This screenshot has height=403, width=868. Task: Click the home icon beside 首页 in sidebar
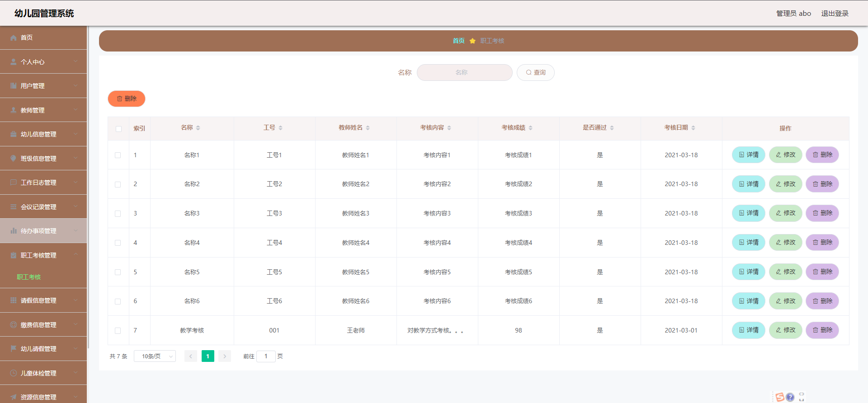[x=14, y=38]
